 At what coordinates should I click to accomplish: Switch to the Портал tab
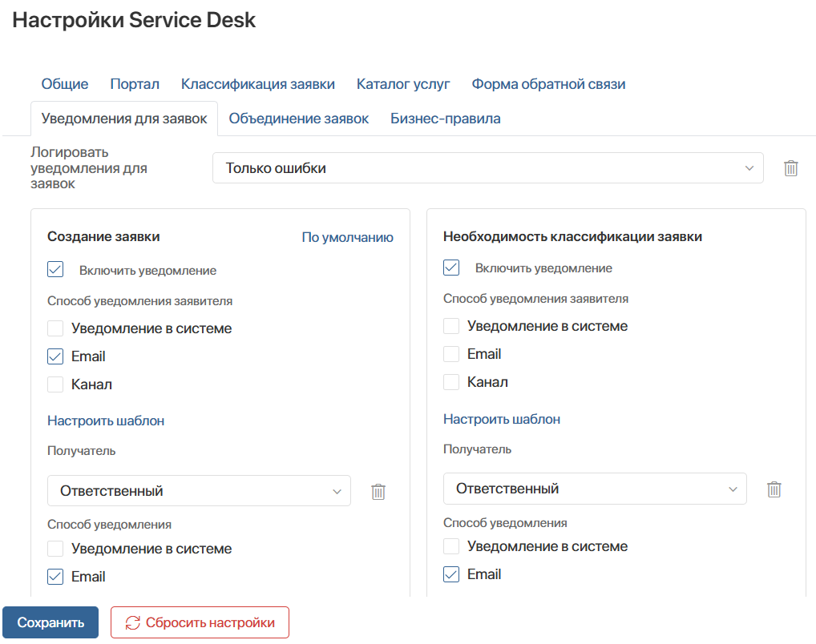(135, 84)
